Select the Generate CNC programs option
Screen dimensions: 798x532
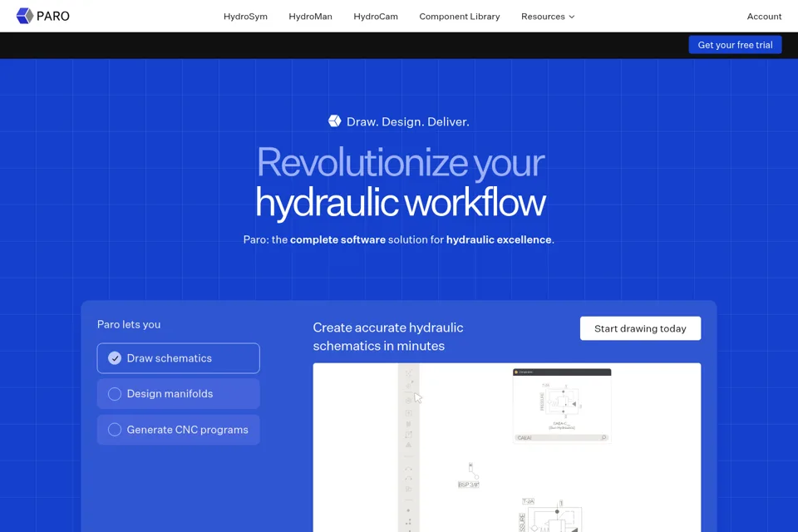(x=178, y=430)
